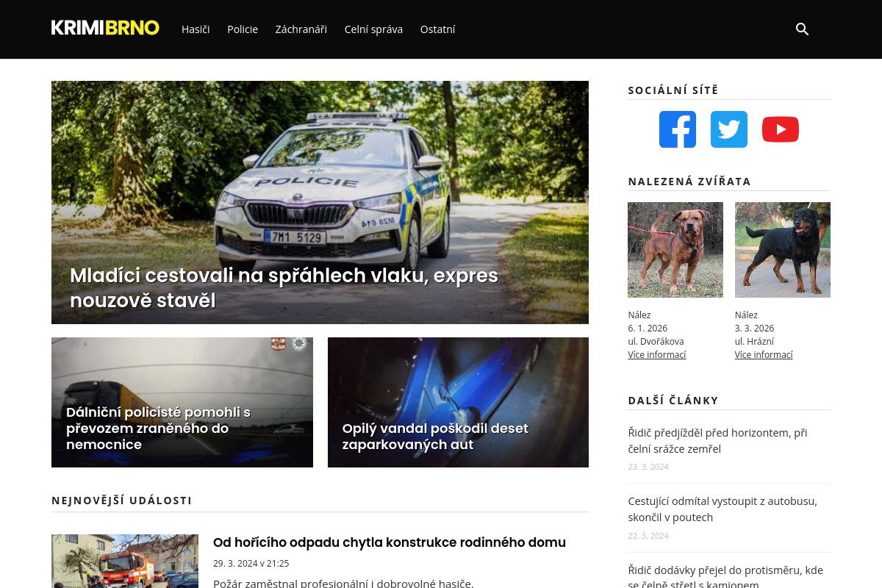
Task: Select Policie in the navigation menu
Action: click(243, 29)
